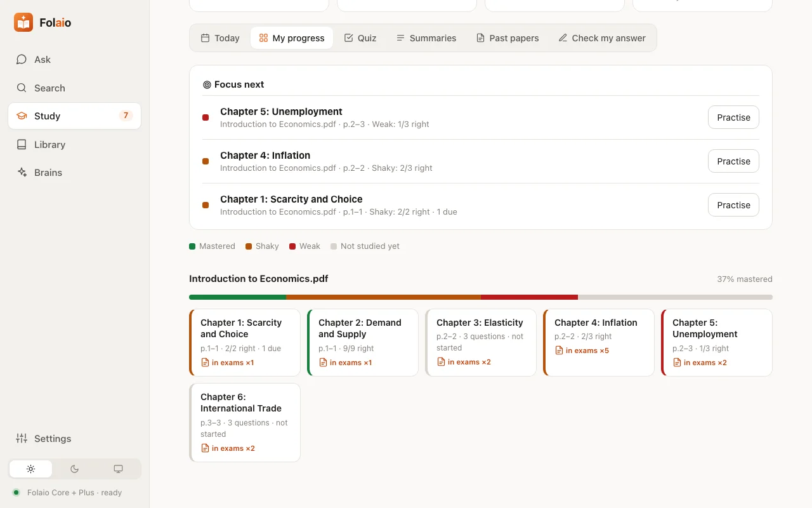
Task: Open Settings in the sidebar
Action: click(x=75, y=439)
